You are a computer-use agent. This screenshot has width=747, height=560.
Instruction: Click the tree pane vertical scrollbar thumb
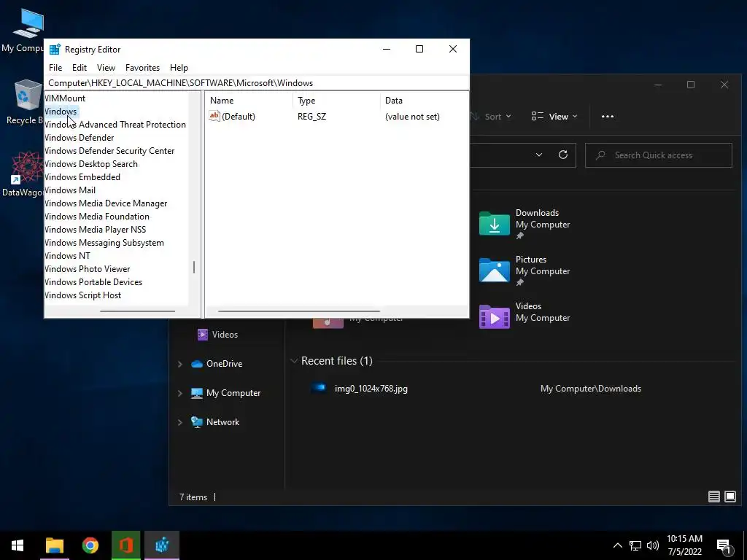pyautogui.click(x=194, y=267)
